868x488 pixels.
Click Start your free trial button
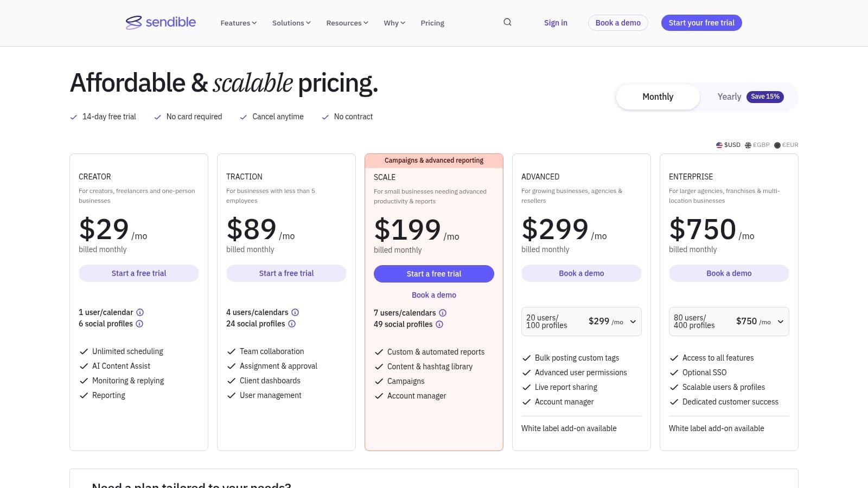(x=701, y=23)
